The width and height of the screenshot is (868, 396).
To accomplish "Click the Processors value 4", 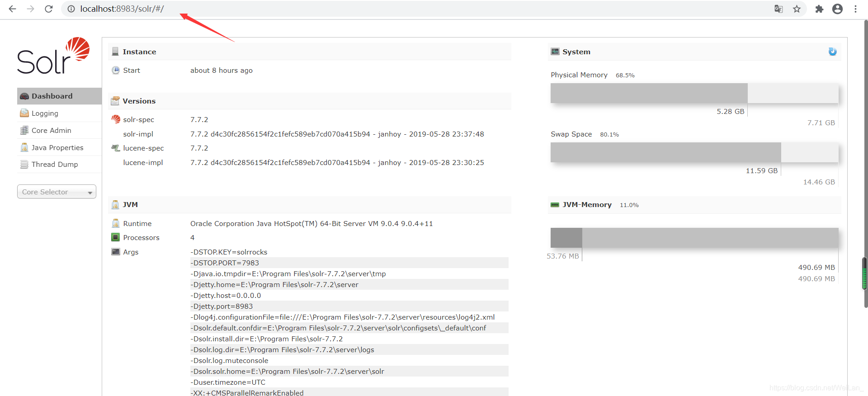I will [193, 237].
